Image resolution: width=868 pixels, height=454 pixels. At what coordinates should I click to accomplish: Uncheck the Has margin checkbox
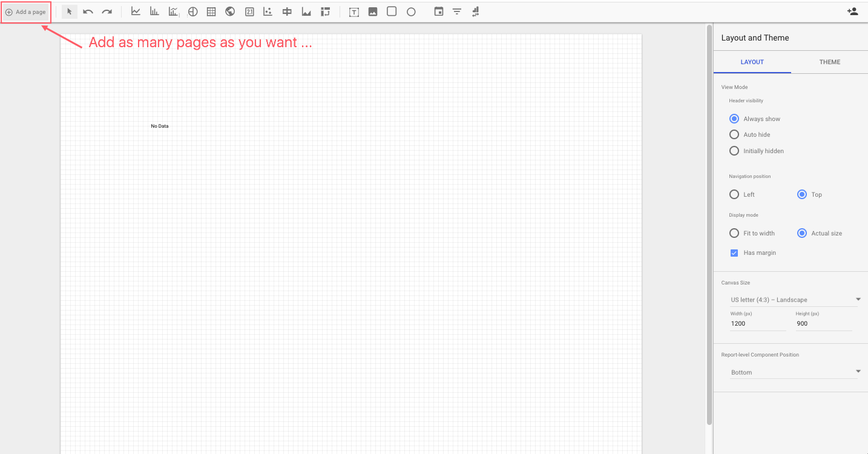pyautogui.click(x=734, y=252)
